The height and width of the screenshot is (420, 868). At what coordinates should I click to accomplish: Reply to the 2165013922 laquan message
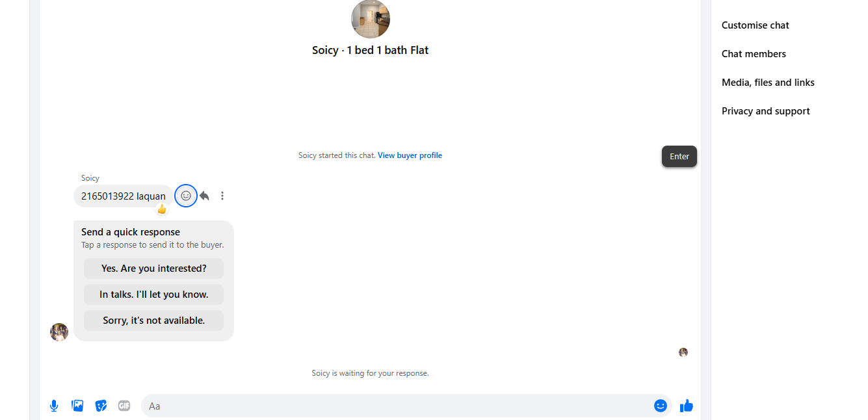click(204, 196)
